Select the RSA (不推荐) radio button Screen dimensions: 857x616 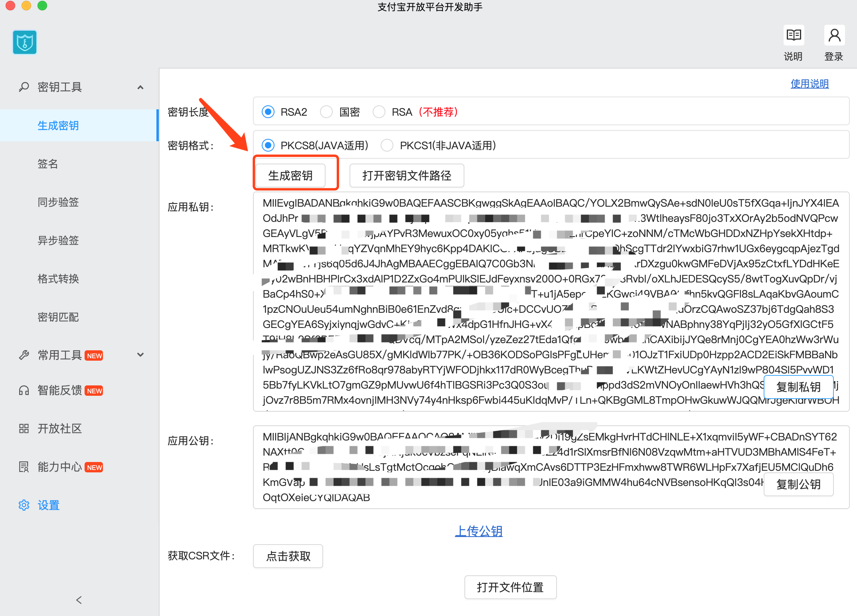coord(379,112)
